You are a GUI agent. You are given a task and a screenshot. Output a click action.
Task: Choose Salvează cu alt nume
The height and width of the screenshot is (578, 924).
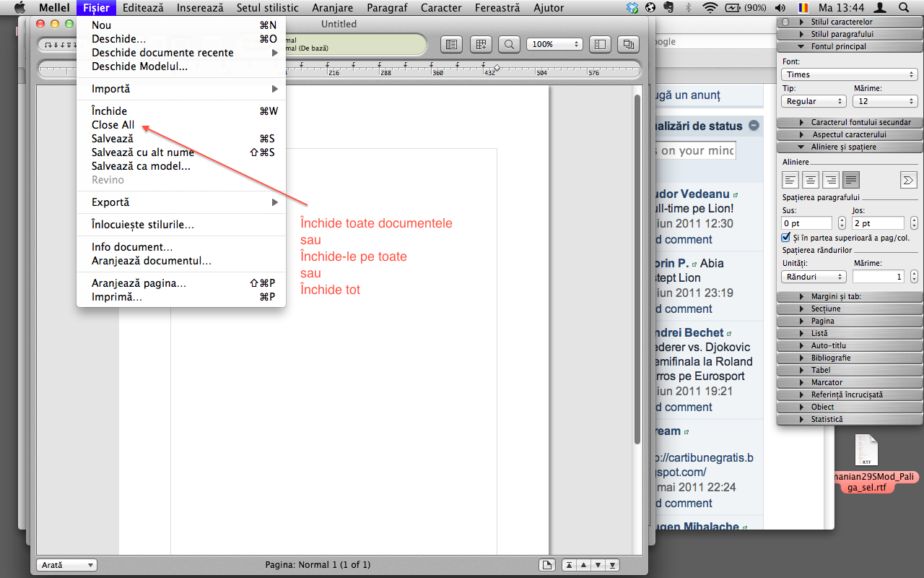click(x=181, y=152)
